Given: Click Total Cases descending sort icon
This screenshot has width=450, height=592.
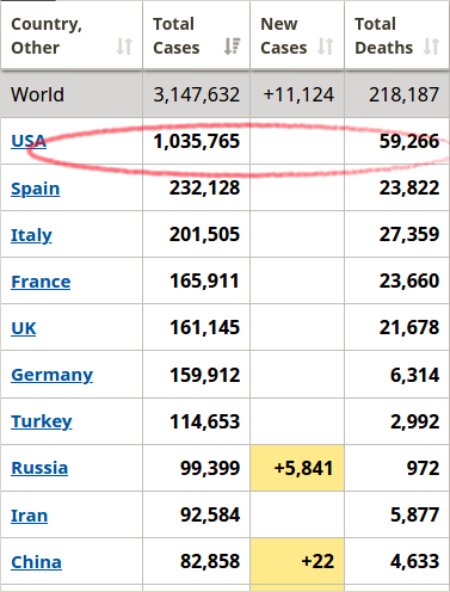Looking at the screenshot, I should pos(232,46).
